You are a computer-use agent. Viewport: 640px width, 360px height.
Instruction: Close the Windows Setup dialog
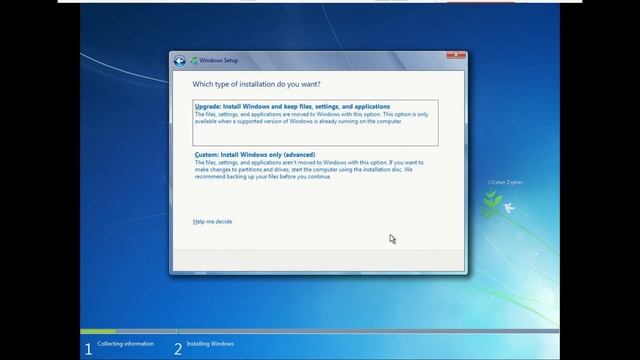[456, 55]
